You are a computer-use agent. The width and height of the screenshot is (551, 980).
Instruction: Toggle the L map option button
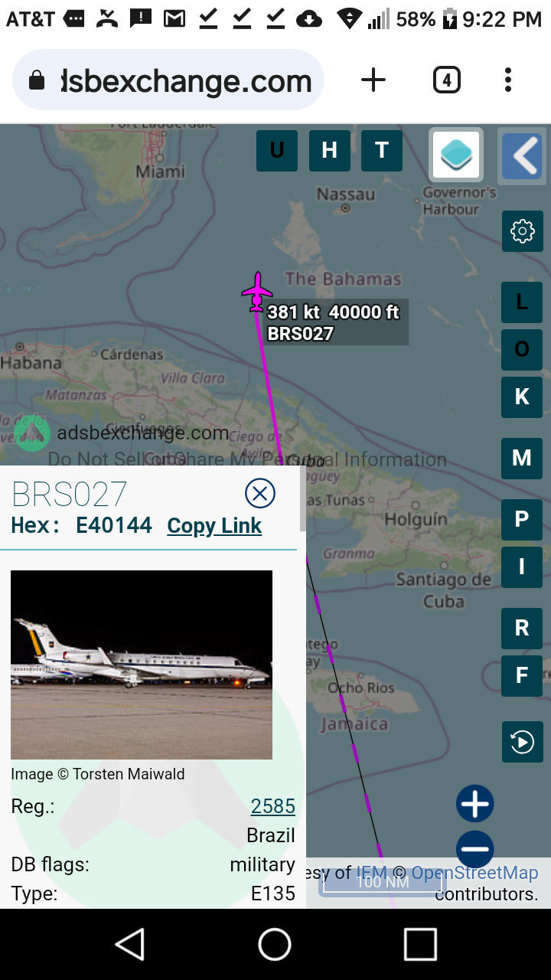point(522,302)
